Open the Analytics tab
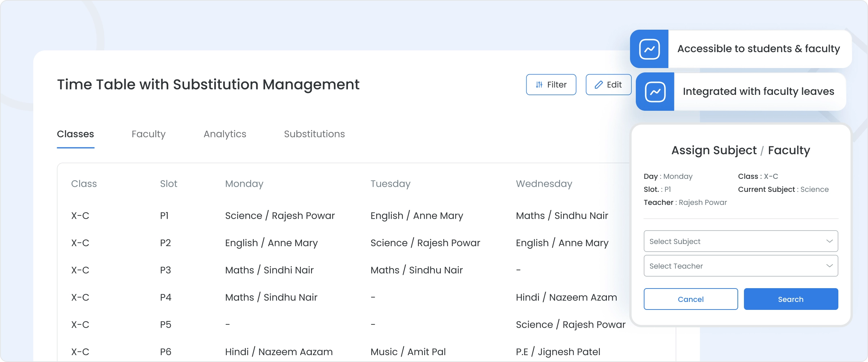 pos(225,134)
